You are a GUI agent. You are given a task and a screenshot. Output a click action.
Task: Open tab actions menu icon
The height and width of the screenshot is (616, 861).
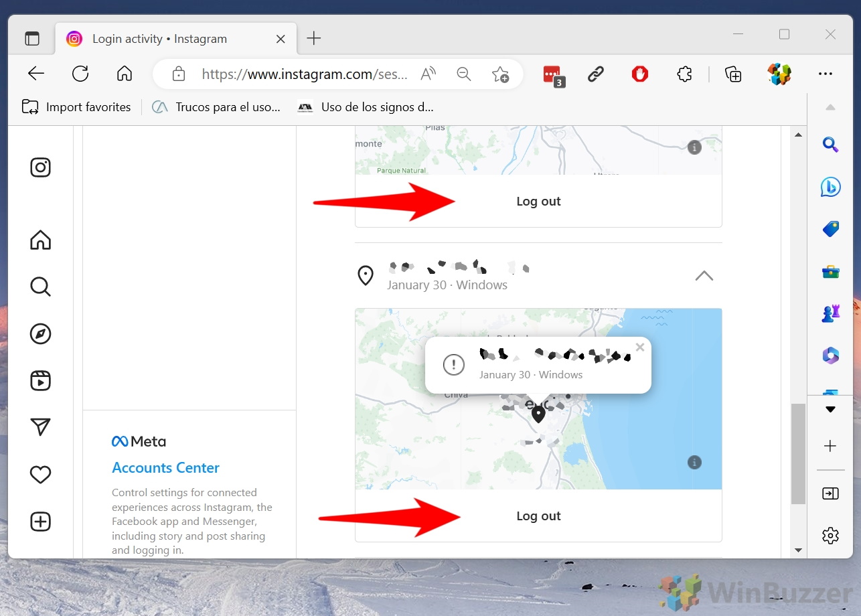click(x=32, y=39)
